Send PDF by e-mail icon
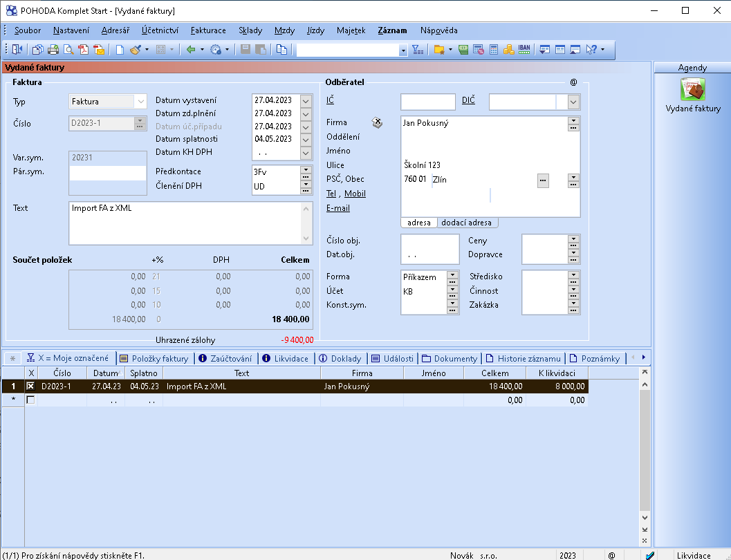 click(x=99, y=49)
